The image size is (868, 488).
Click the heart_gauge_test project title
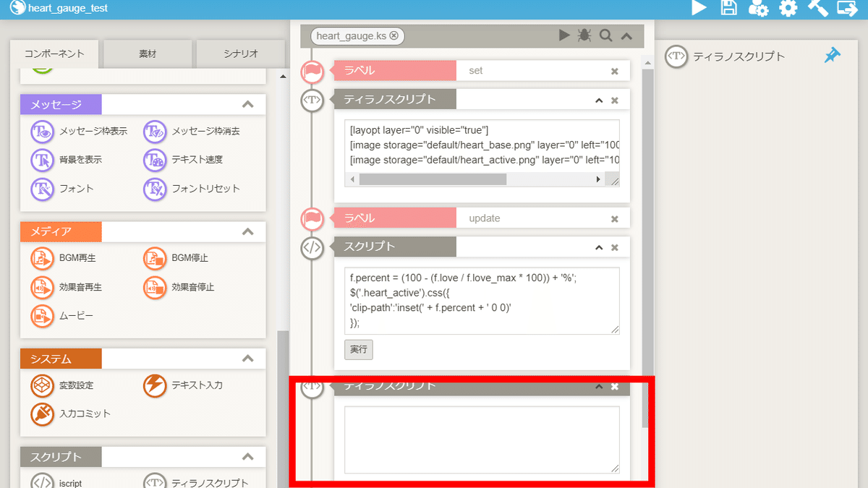click(67, 7)
